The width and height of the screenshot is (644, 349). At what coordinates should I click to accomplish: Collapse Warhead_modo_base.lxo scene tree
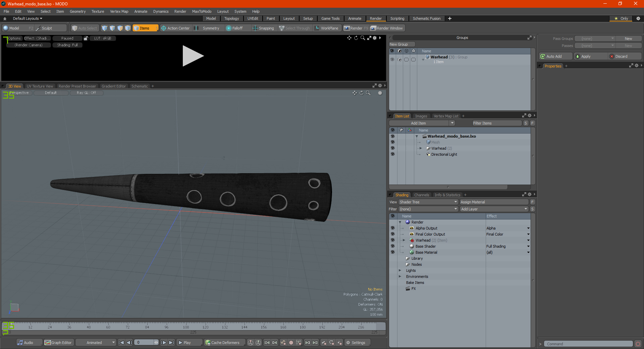[417, 136]
